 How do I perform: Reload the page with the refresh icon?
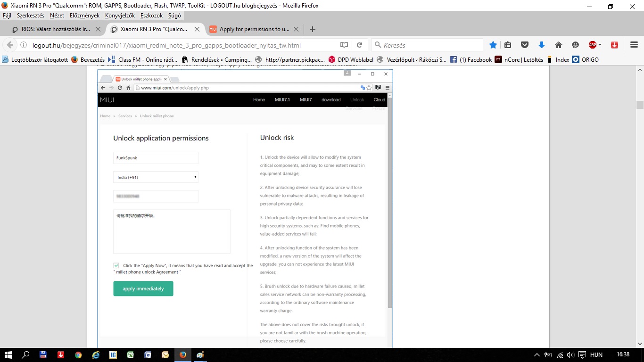click(x=359, y=45)
